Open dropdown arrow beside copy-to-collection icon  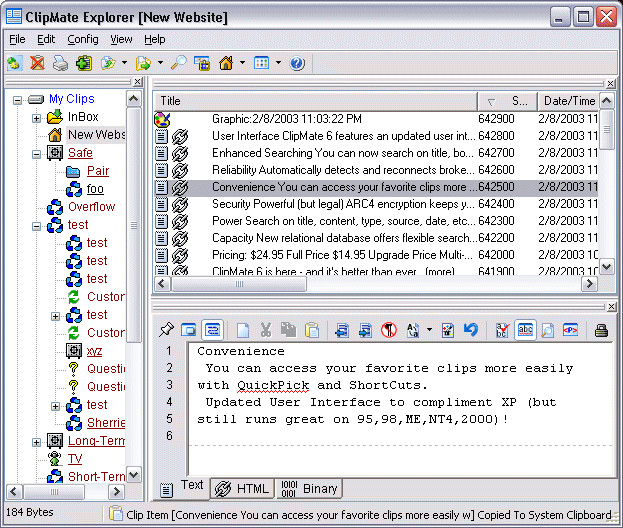coord(160,63)
